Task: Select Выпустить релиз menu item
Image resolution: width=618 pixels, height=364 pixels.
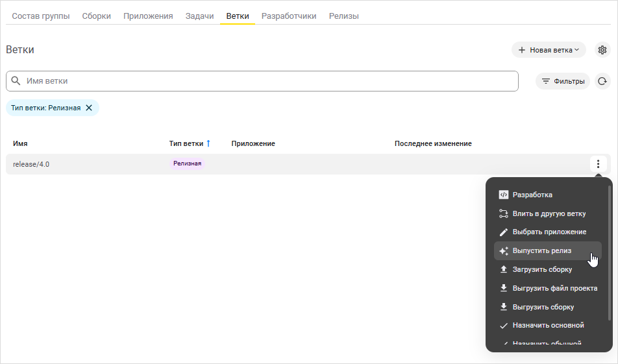Action: coord(548,251)
